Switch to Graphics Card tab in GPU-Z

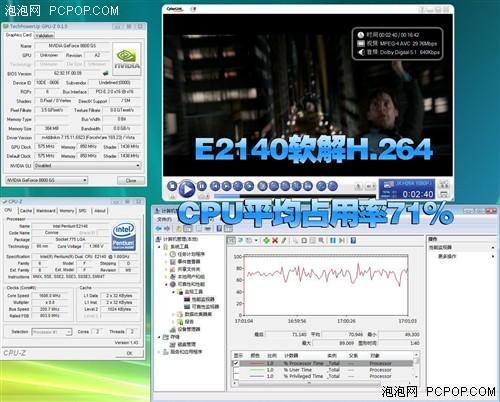[x=19, y=35]
